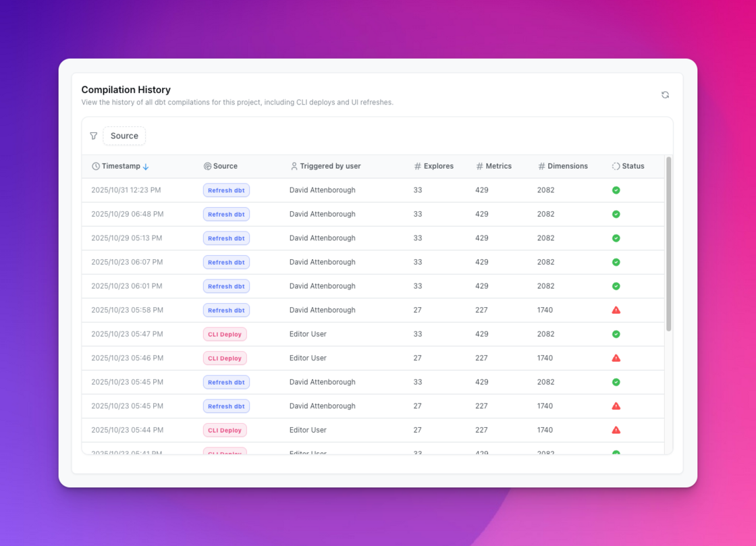756x546 pixels.
Task: Open the Source filter dropdown
Action: click(124, 136)
